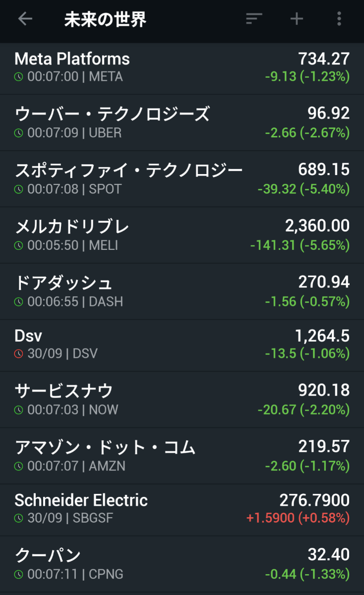This screenshot has height=595, width=364.
Task: Click the clock icon next to CPNG
Action: [x=19, y=575]
